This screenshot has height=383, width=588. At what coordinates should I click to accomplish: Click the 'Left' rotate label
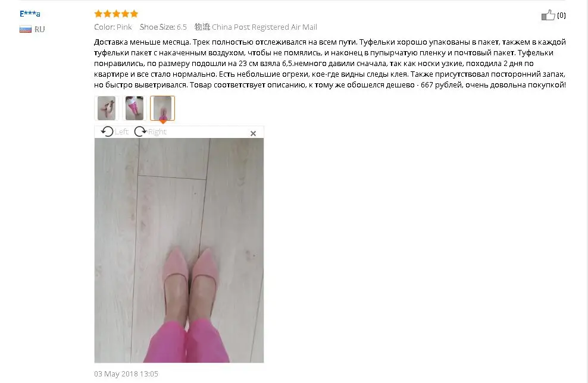121,131
